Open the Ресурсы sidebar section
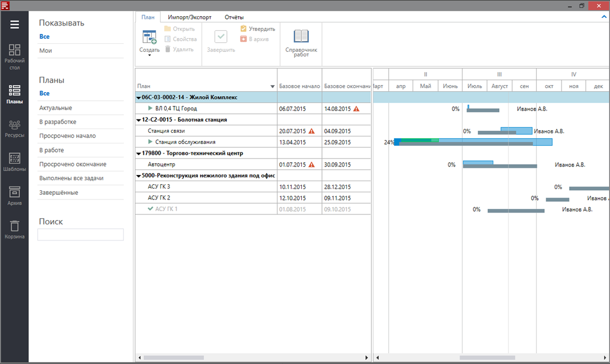This screenshot has width=610, height=364. (x=15, y=129)
